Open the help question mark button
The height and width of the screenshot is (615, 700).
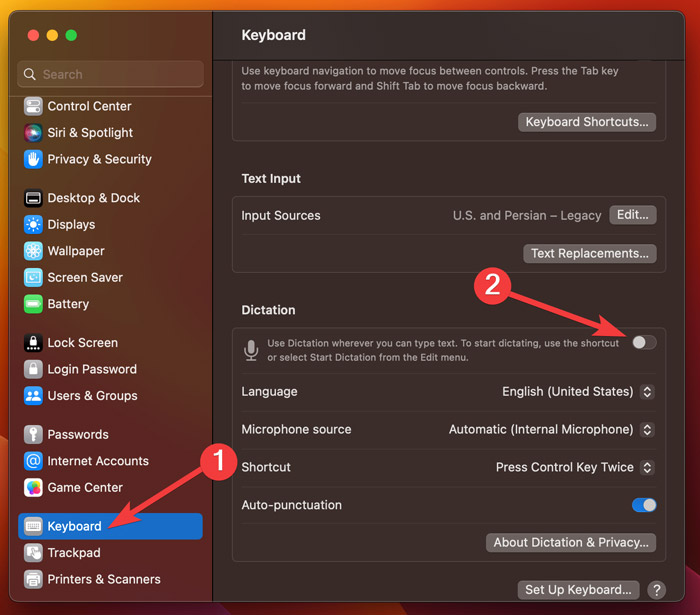[657, 590]
